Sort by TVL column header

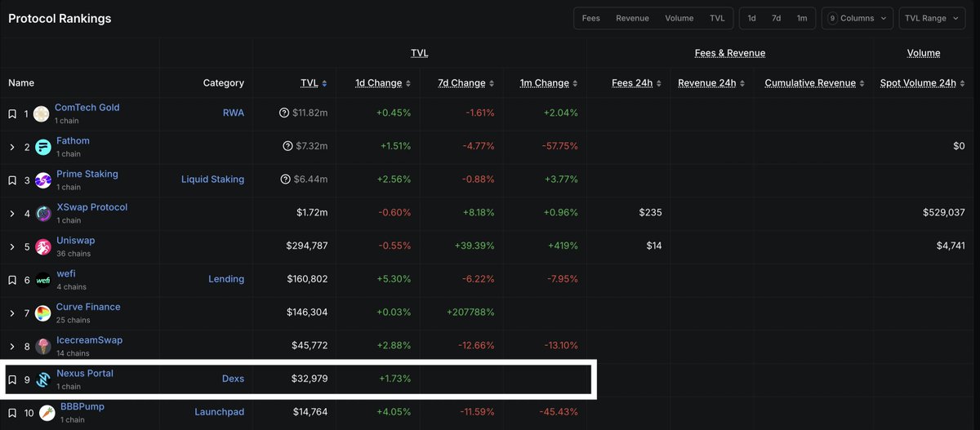pyautogui.click(x=314, y=83)
